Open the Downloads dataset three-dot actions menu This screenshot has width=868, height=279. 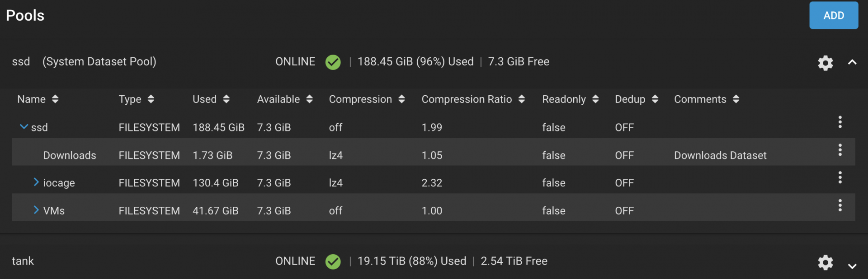(840, 150)
